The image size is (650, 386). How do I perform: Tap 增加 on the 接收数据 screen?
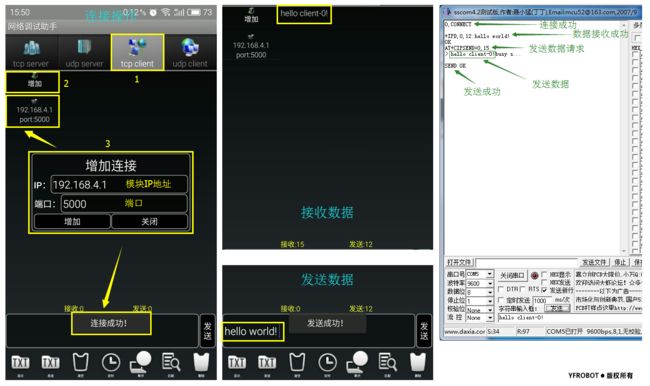click(x=251, y=15)
